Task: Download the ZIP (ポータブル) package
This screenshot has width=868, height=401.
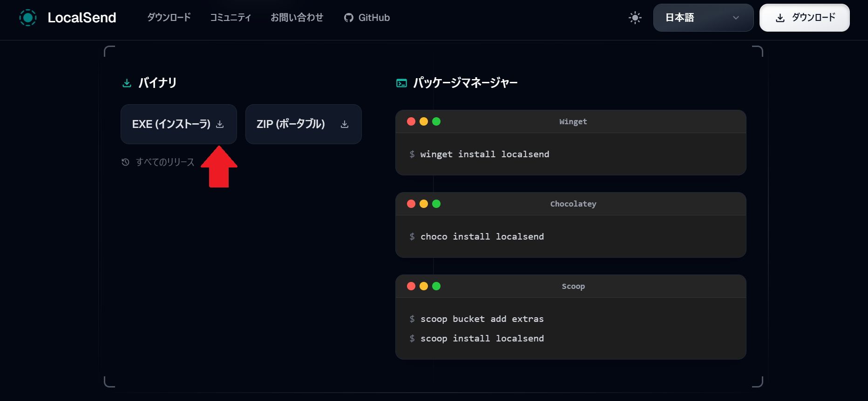Action: (304, 124)
